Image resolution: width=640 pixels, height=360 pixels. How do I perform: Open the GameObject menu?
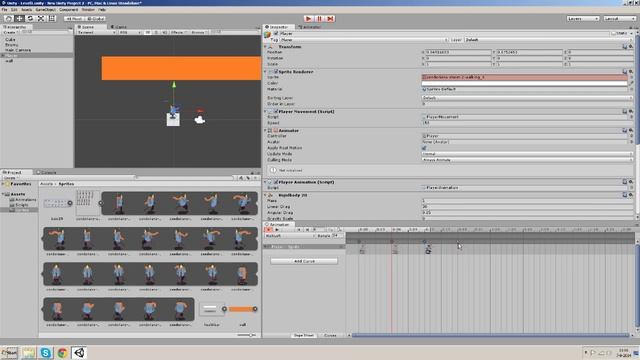[45, 9]
